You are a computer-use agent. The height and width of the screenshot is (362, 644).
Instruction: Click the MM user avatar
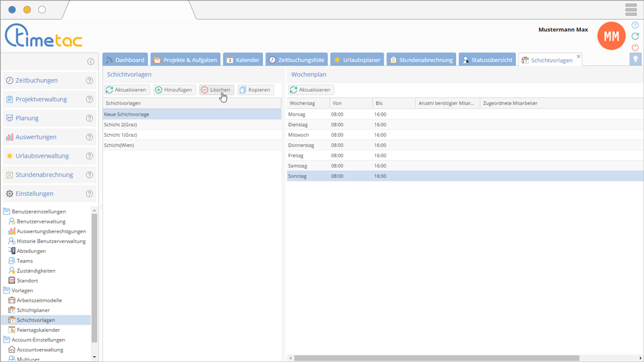click(611, 37)
